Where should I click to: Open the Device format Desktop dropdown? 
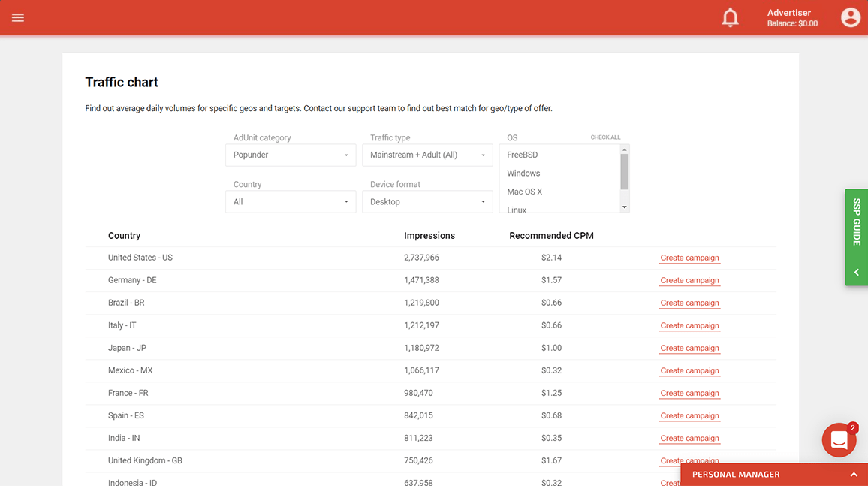point(427,202)
